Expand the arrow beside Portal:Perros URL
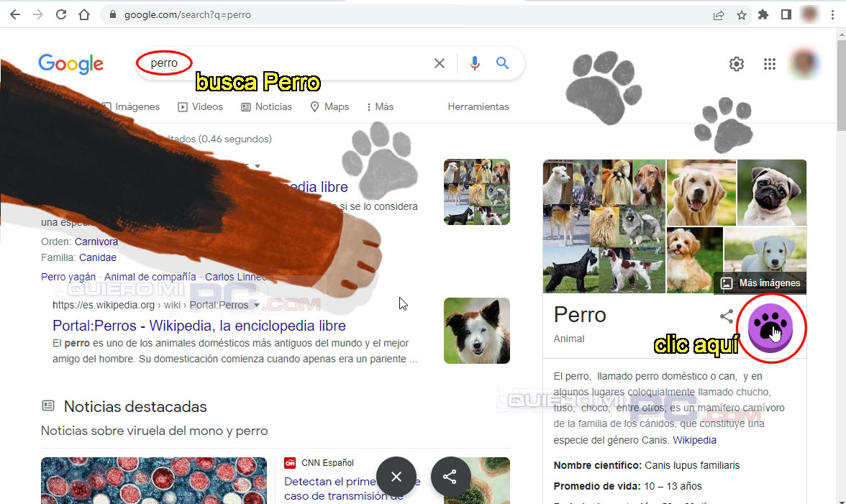Image resolution: width=846 pixels, height=504 pixels. (256, 305)
